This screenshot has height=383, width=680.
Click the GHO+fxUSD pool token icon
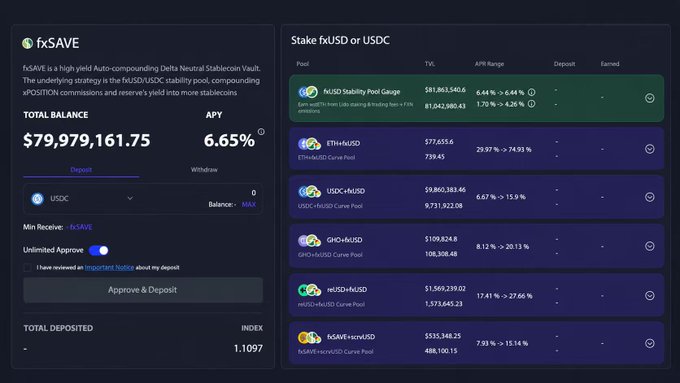click(309, 240)
